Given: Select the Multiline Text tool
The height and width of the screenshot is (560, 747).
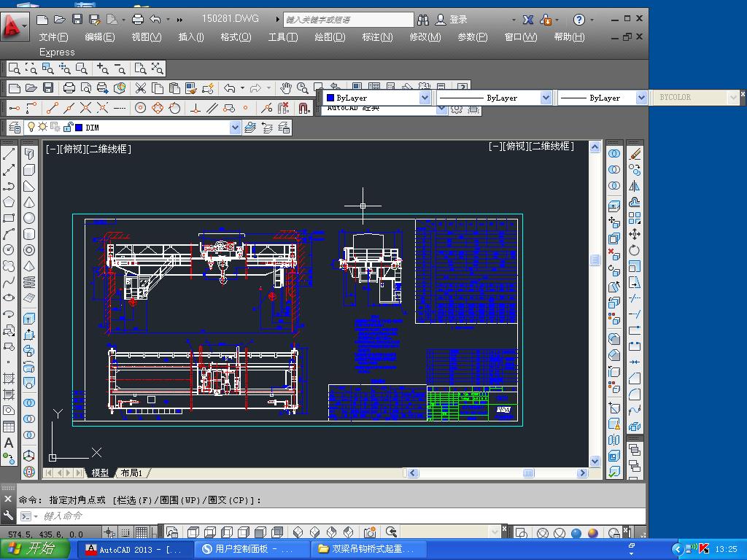Looking at the screenshot, I should pyautogui.click(x=9, y=443).
